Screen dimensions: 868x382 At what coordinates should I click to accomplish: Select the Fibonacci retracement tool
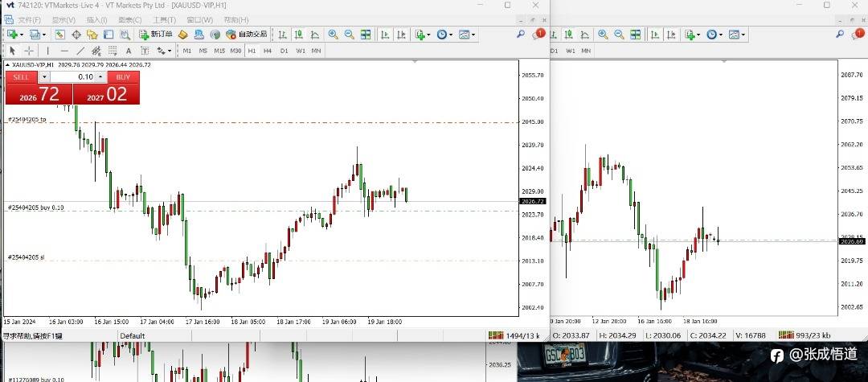click(x=113, y=51)
